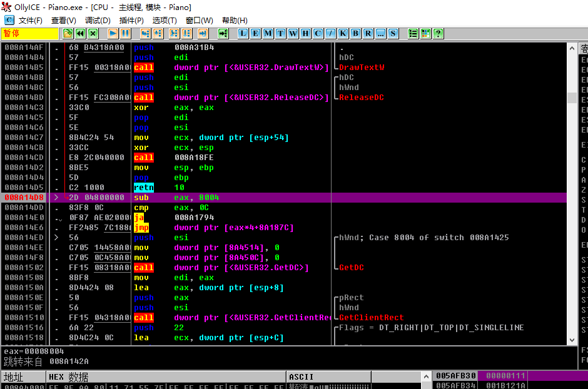Open Windows list with W button

293,34
